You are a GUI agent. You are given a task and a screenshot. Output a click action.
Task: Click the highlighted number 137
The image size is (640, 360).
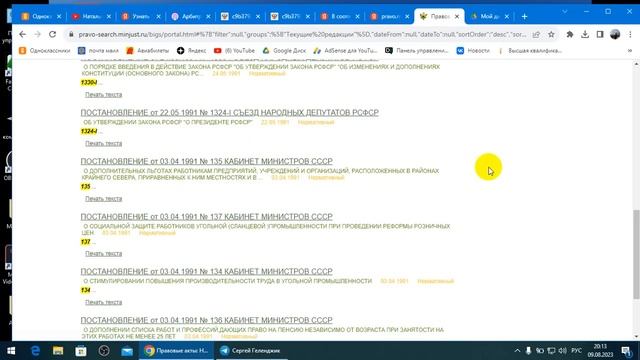[86, 242]
